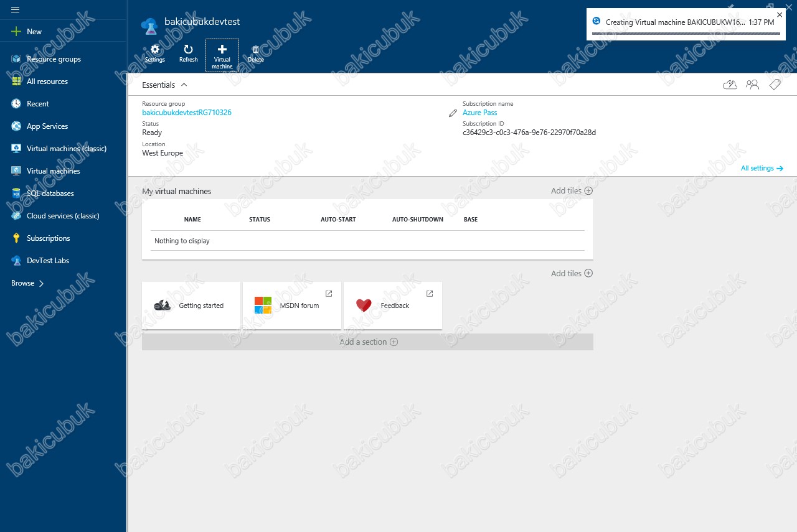Image resolution: width=797 pixels, height=532 pixels.
Task: Click the pencil edit subscription icon
Action: pyautogui.click(x=453, y=113)
